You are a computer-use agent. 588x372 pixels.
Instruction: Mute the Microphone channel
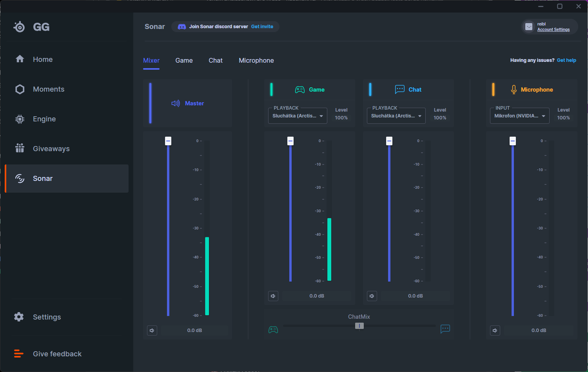coord(495,330)
